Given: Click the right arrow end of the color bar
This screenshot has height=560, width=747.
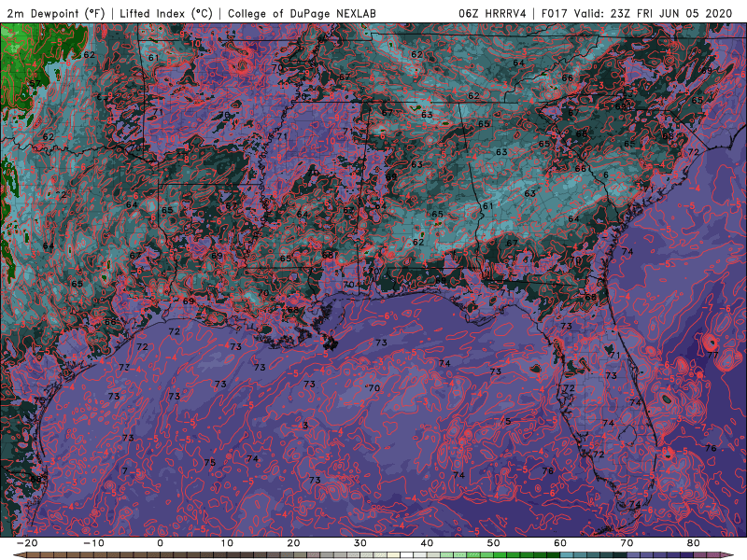Looking at the screenshot, I should [728, 555].
